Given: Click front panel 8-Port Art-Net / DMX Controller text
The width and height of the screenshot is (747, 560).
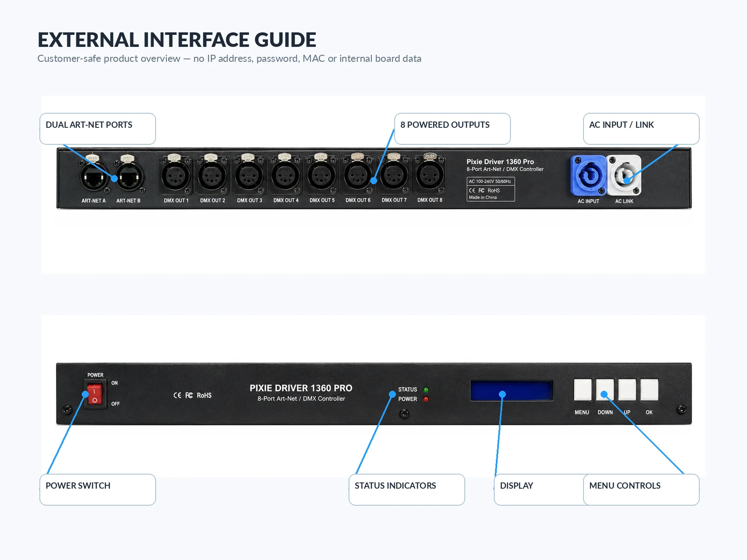Looking at the screenshot, I should [301, 399].
